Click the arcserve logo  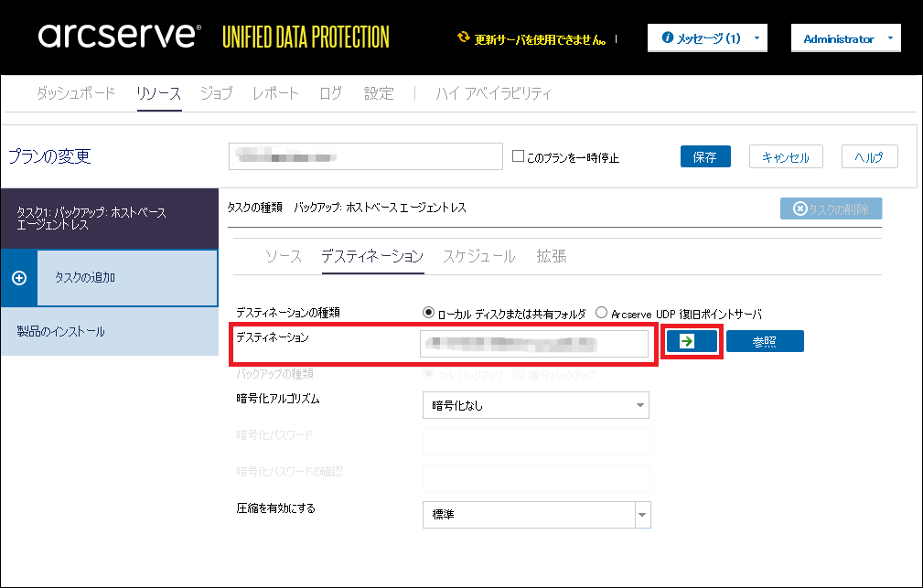119,37
